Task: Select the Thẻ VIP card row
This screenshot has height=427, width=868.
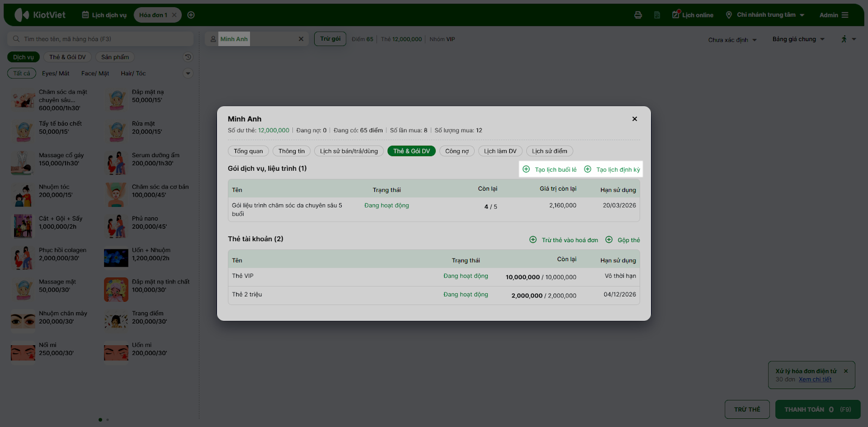Action: [434, 277]
